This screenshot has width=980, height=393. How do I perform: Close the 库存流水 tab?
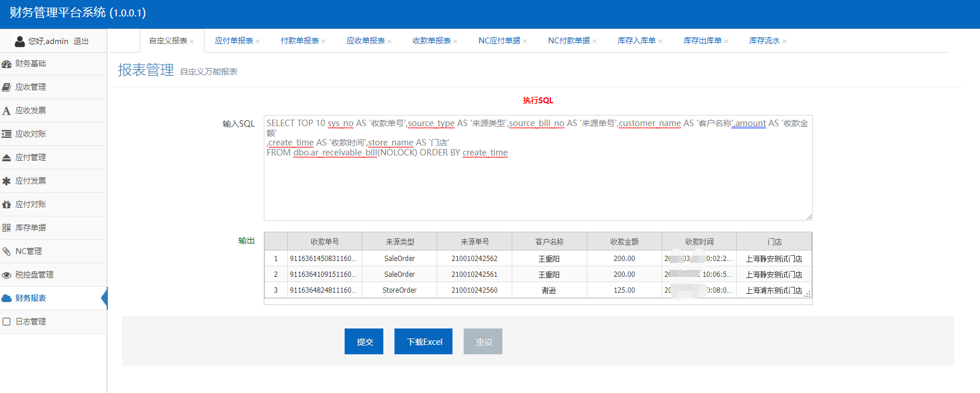click(784, 42)
